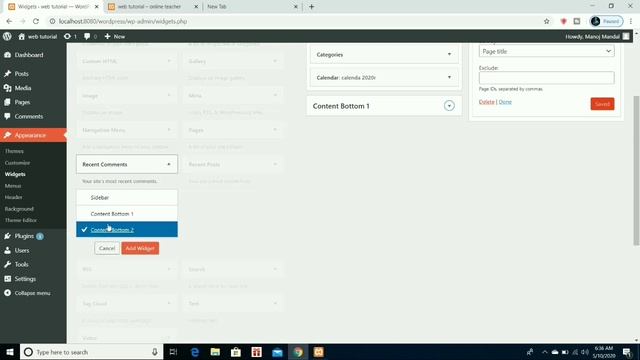Screen dimensions: 640x360
Task: Expand the Categories widget
Action: coord(449,54)
